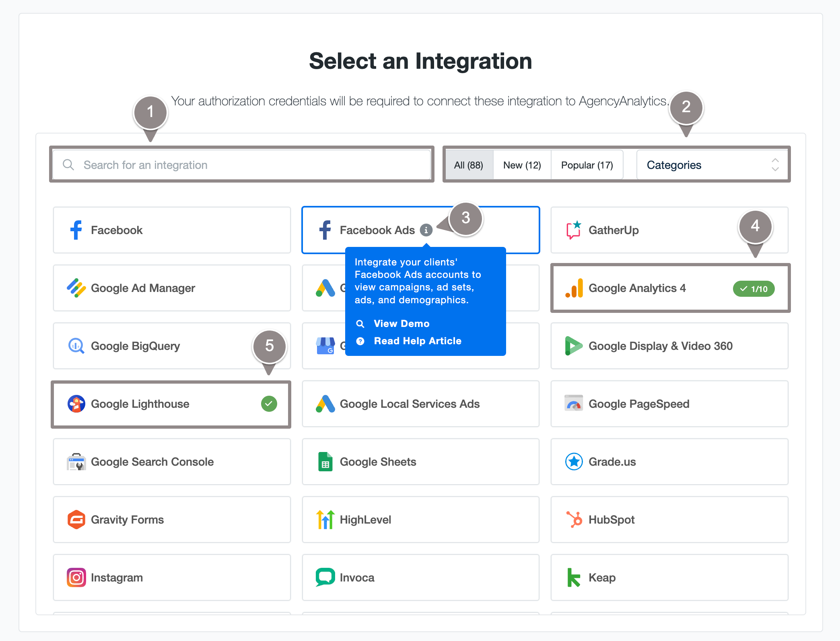
Task: Select the Gravity Forms icon
Action: [x=76, y=520]
